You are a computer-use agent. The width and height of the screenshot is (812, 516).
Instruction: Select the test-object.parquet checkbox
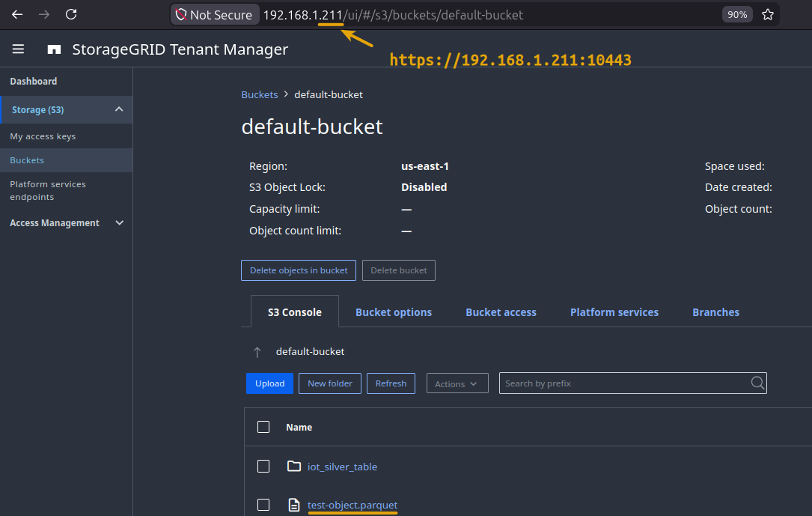[263, 505]
